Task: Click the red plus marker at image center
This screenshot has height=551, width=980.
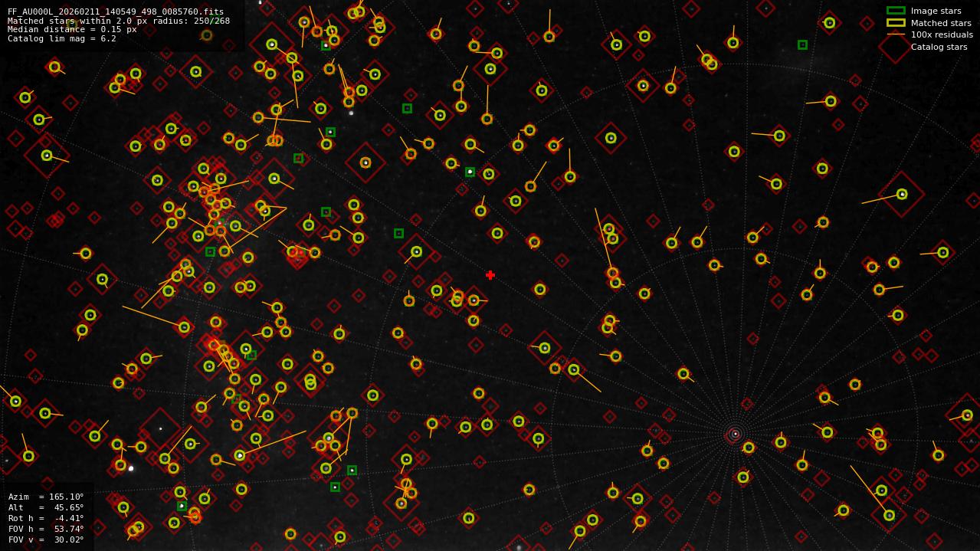Action: click(490, 275)
